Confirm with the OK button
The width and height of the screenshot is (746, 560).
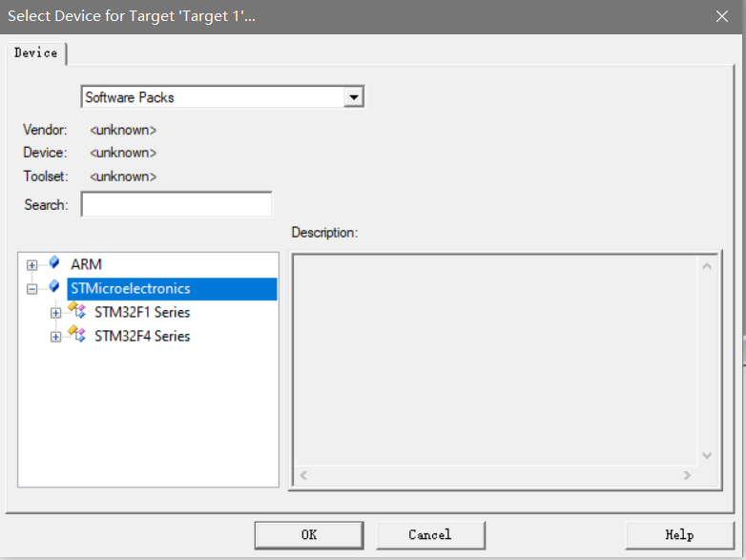point(309,535)
